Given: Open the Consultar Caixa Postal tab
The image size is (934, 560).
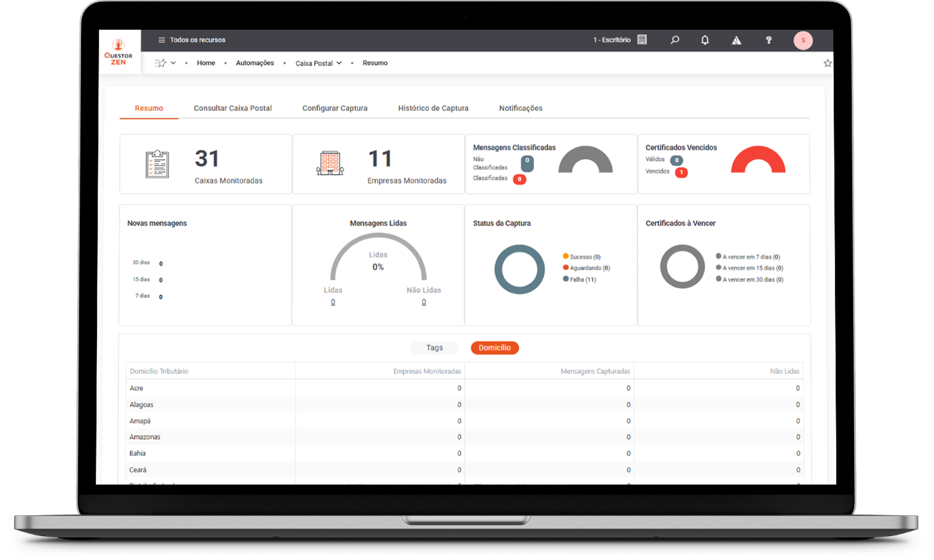Looking at the screenshot, I should pyautogui.click(x=233, y=108).
